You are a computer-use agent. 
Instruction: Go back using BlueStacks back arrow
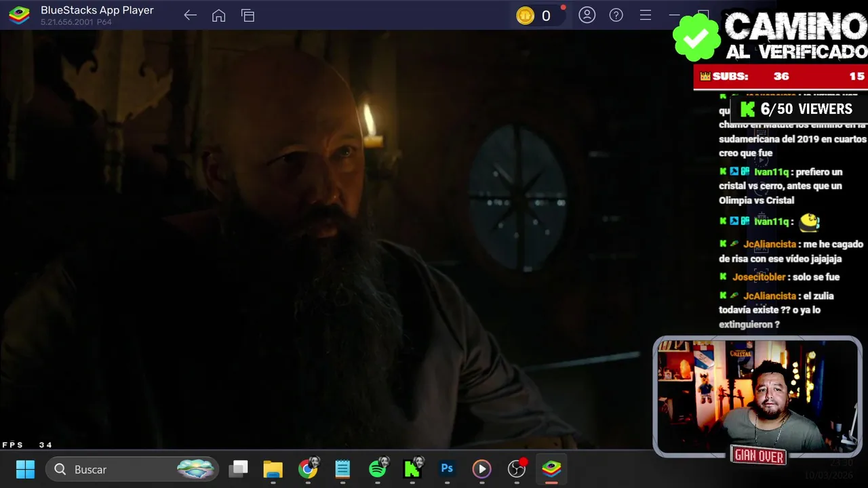pos(190,16)
